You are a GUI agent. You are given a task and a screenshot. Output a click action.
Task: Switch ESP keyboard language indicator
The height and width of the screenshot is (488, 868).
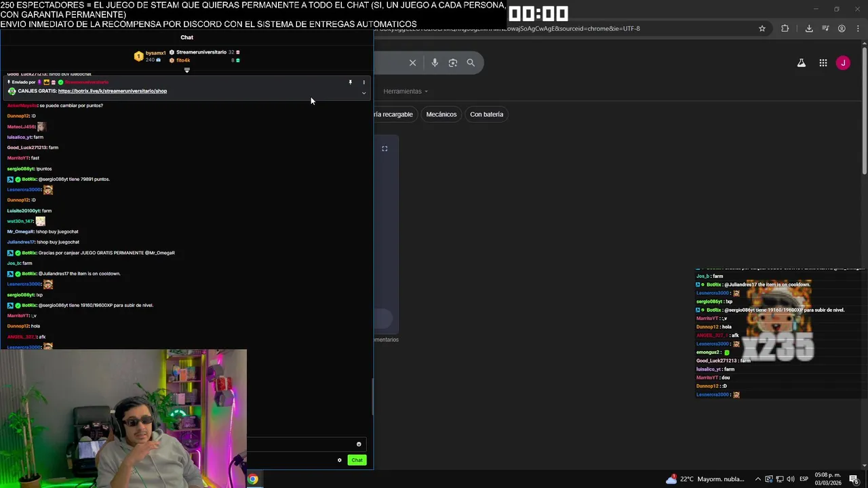[804, 479]
